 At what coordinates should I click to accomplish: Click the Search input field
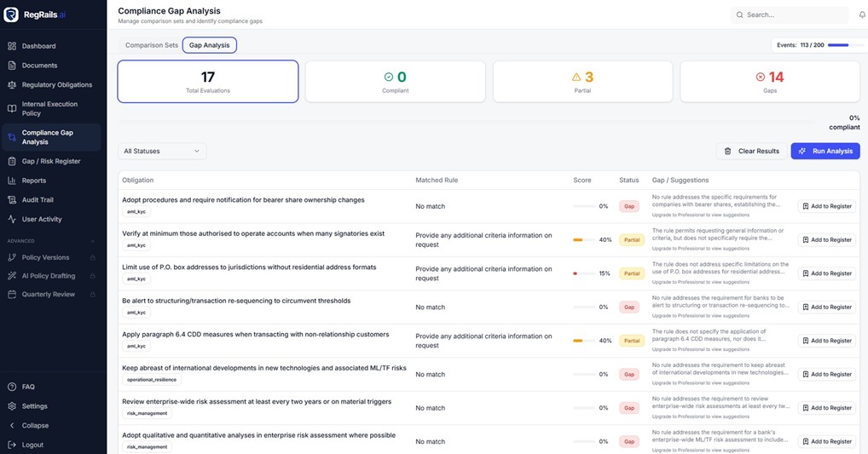pyautogui.click(x=790, y=15)
